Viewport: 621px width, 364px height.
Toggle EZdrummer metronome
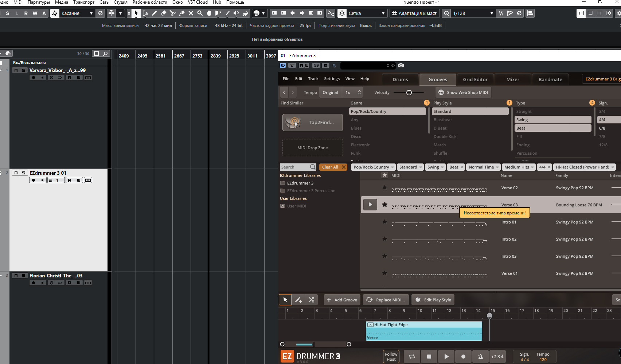point(480,357)
